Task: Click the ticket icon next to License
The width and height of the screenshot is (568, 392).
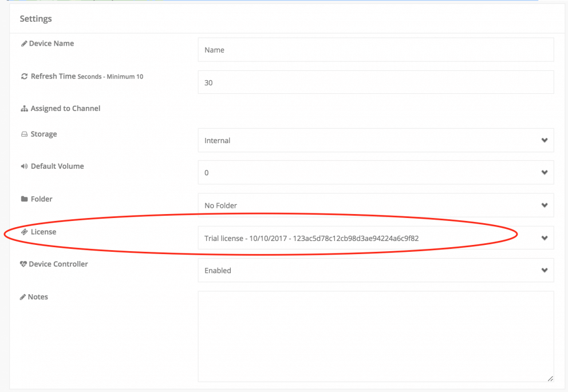Action: [24, 232]
